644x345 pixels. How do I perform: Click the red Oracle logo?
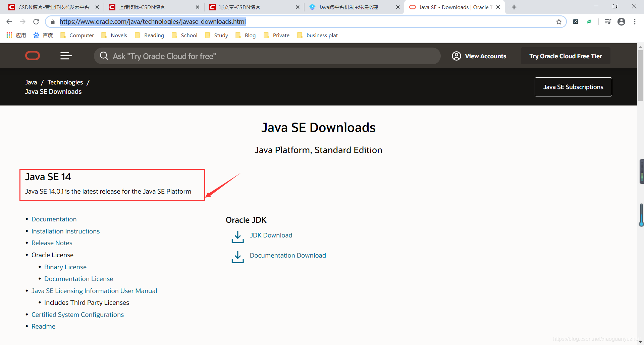(x=33, y=56)
